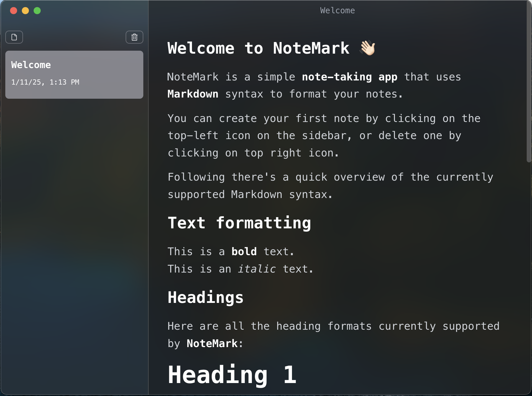The width and height of the screenshot is (532, 396).
Task: Create a new note with the document icon
Action: pos(14,37)
